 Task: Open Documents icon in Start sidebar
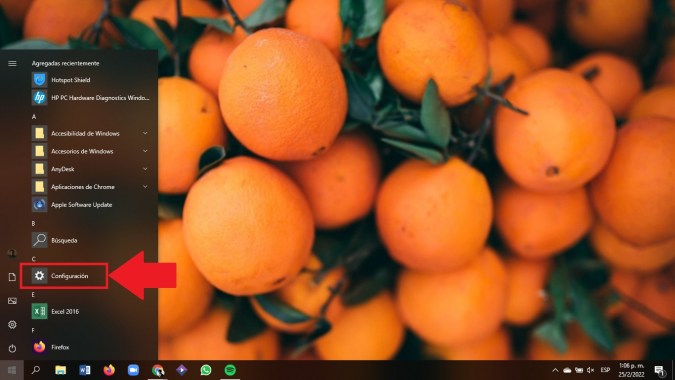point(12,277)
